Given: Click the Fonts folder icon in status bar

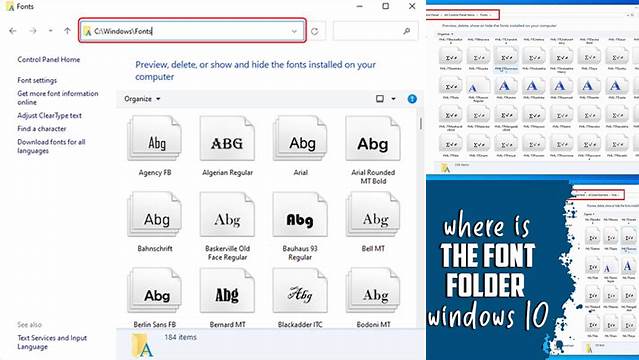Looking at the screenshot, I should [x=142, y=345].
